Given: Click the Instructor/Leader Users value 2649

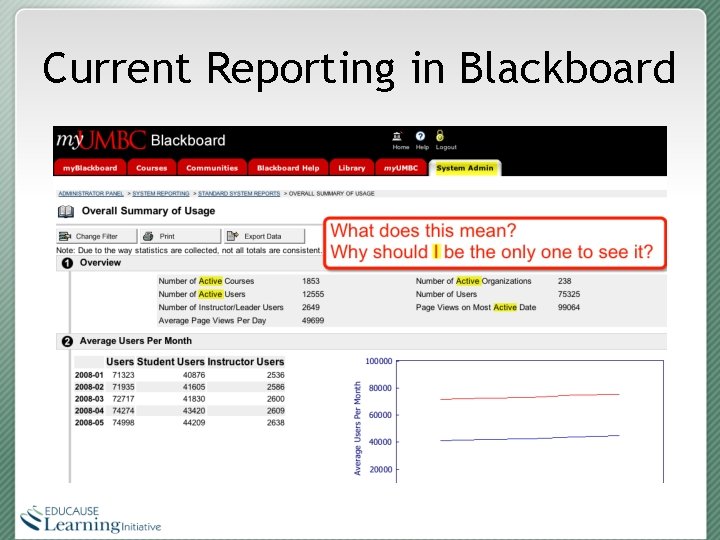Looking at the screenshot, I should click(x=311, y=307).
